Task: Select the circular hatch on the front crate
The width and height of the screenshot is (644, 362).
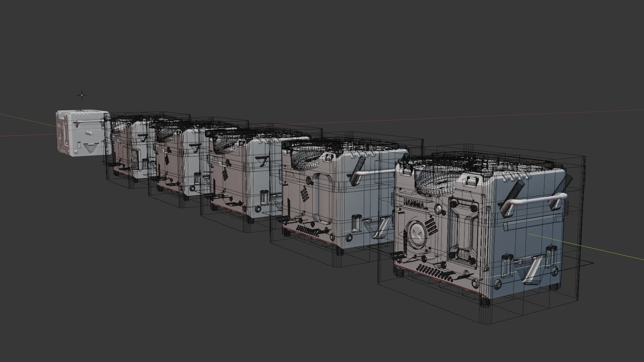Action: tap(418, 232)
